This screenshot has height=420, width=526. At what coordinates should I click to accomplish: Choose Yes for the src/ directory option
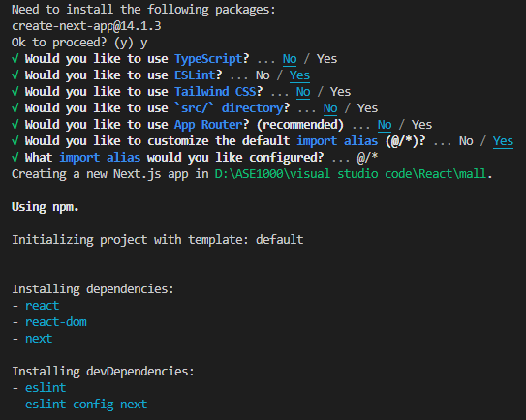tap(368, 108)
